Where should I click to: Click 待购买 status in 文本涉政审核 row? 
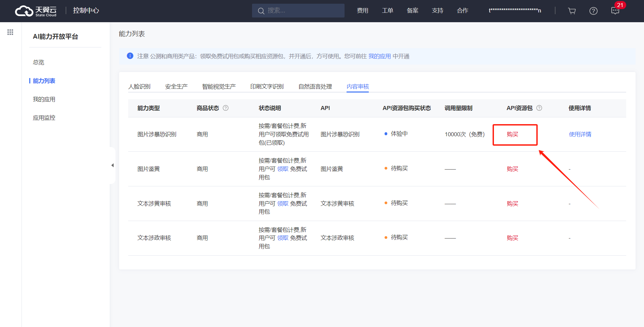(x=399, y=237)
